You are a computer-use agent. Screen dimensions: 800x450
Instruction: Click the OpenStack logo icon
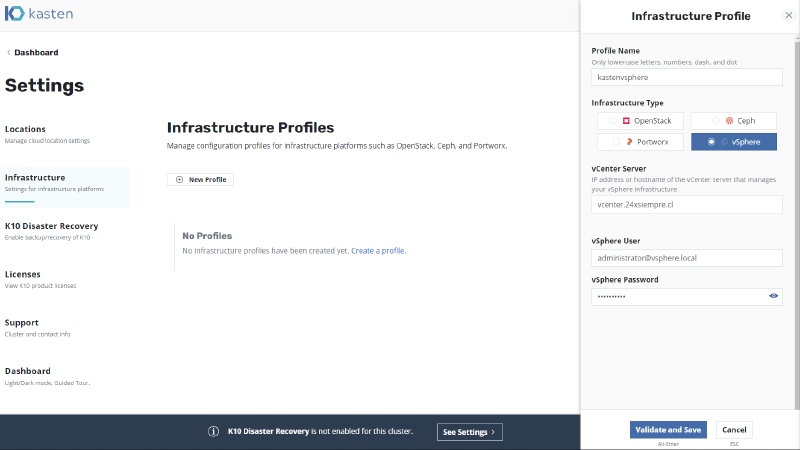tap(626, 121)
